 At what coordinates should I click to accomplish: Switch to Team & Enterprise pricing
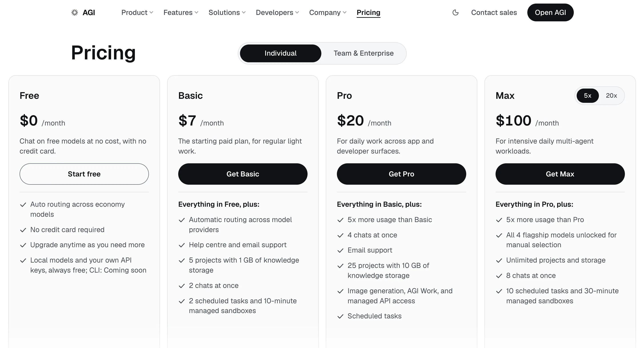364,53
